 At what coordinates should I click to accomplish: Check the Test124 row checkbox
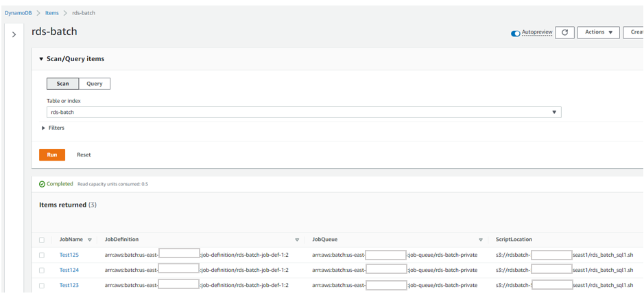click(41, 271)
